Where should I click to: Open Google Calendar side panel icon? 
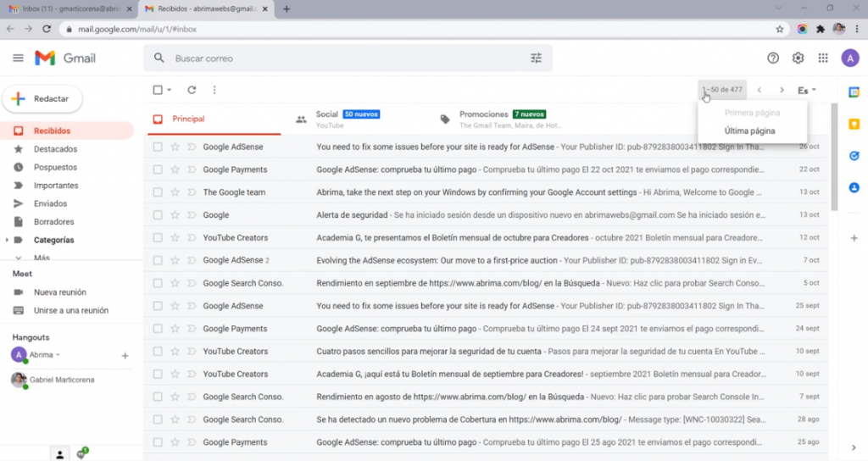point(854,92)
